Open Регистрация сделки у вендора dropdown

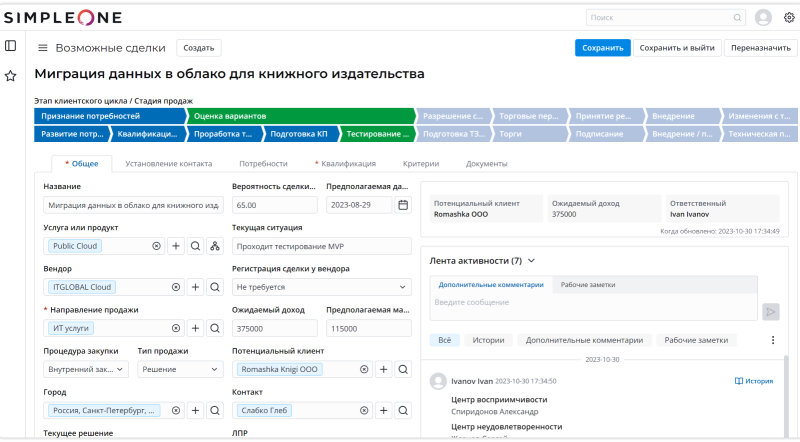point(321,287)
